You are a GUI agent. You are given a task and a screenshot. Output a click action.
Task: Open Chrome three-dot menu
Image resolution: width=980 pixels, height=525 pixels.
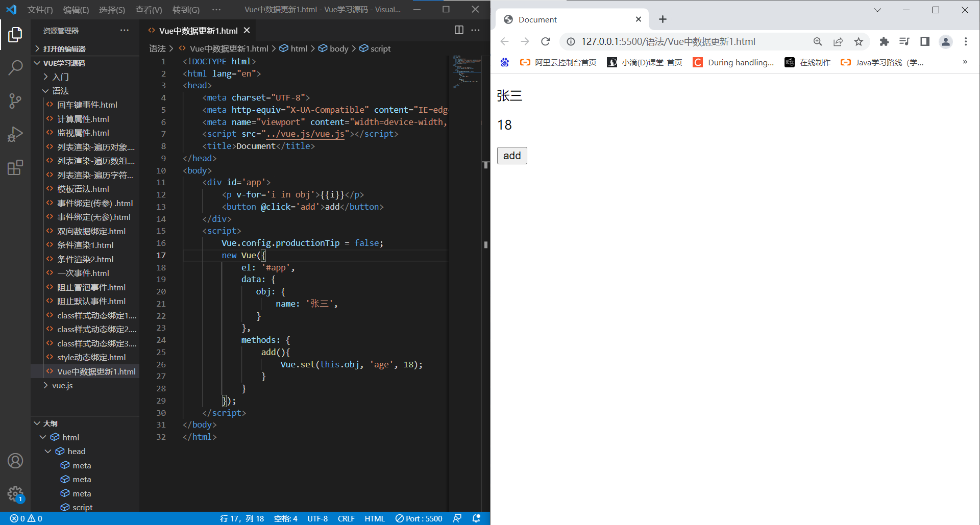966,42
